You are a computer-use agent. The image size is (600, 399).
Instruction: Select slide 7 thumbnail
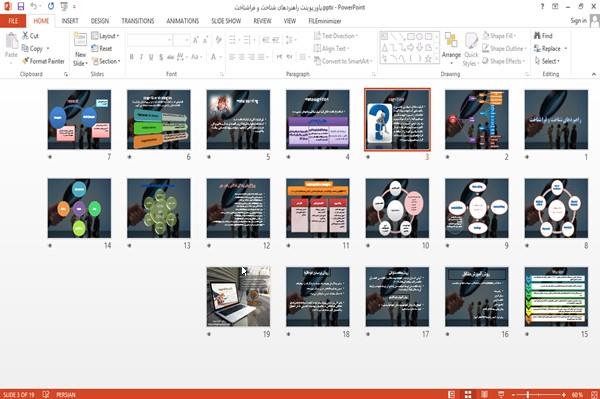(x=79, y=119)
